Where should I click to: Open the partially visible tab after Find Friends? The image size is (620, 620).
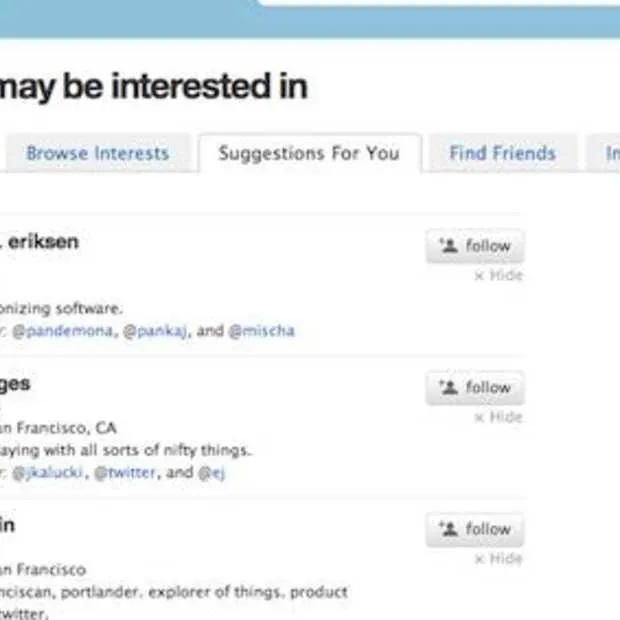[609, 154]
